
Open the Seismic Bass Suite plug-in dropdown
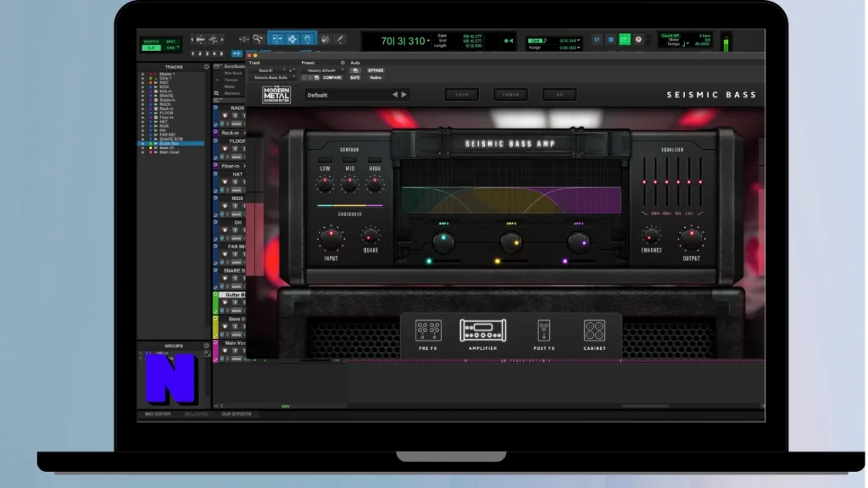point(272,77)
